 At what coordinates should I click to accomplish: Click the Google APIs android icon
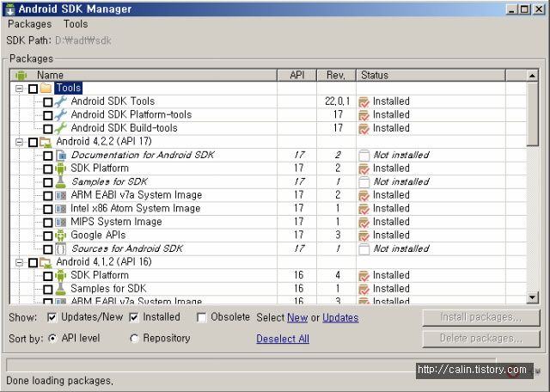tap(61, 236)
